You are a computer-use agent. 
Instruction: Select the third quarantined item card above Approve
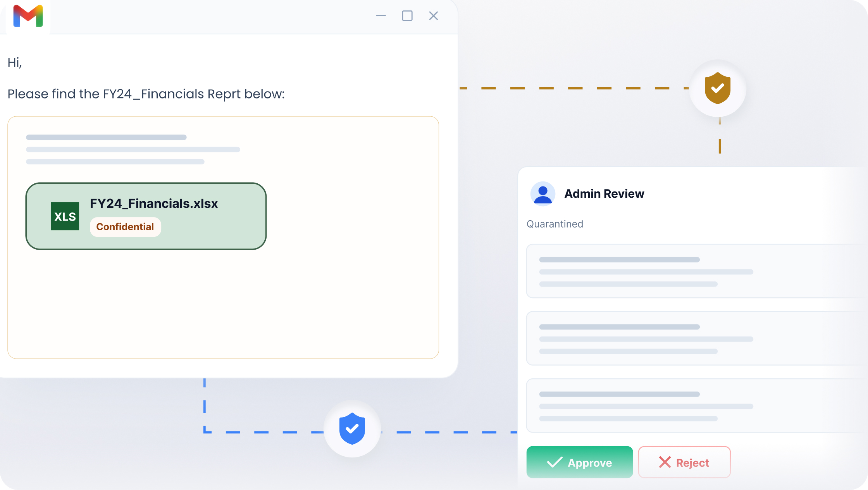point(697,405)
